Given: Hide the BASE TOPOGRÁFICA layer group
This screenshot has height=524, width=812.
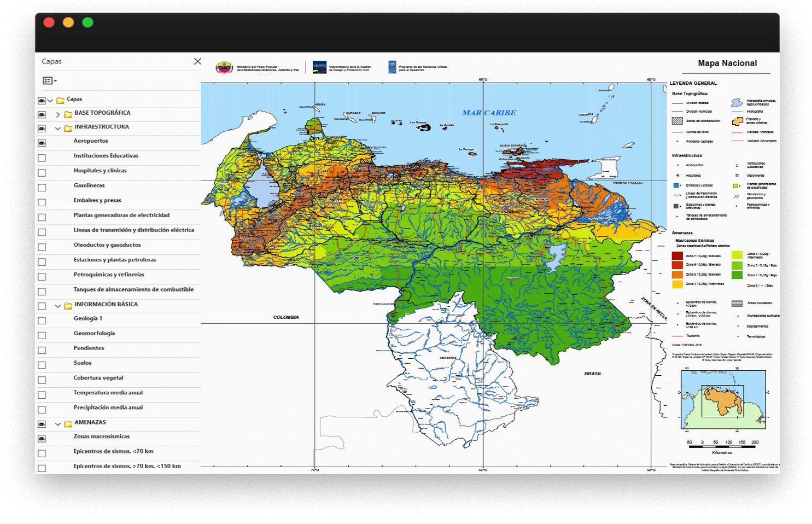Looking at the screenshot, I should 42,115.
